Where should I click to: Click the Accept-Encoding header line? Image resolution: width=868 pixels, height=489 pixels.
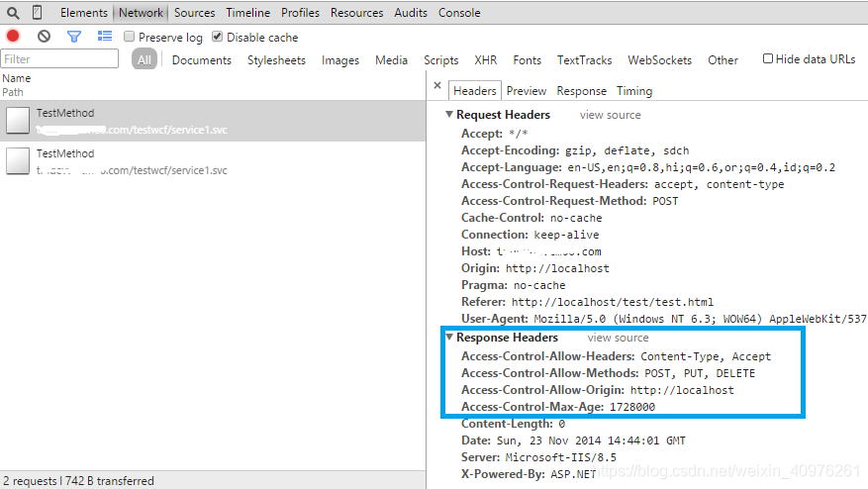pos(575,150)
